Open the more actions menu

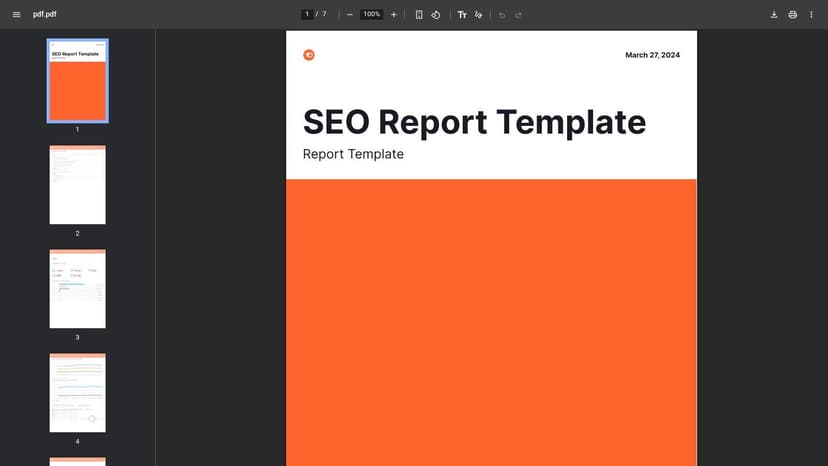coord(812,15)
